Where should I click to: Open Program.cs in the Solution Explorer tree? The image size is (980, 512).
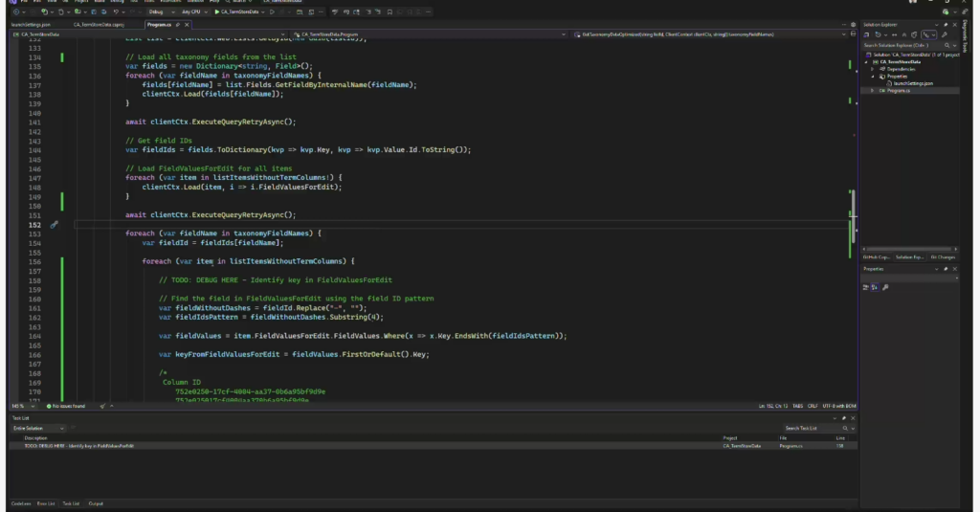pyautogui.click(x=896, y=90)
